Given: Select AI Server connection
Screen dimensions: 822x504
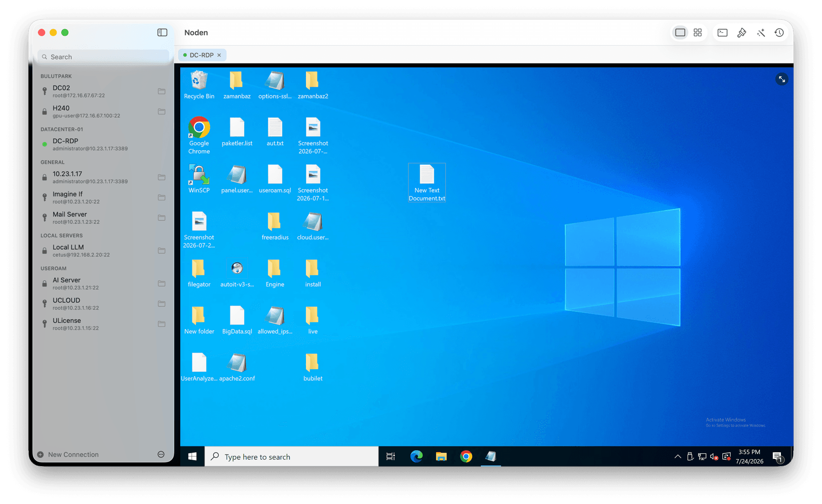Looking at the screenshot, I should pyautogui.click(x=103, y=283).
